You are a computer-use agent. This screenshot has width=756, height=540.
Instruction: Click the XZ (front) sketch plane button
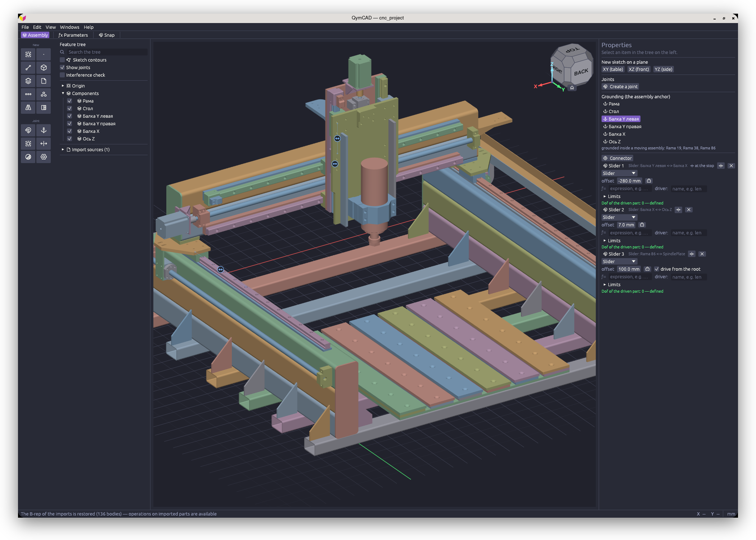(639, 69)
